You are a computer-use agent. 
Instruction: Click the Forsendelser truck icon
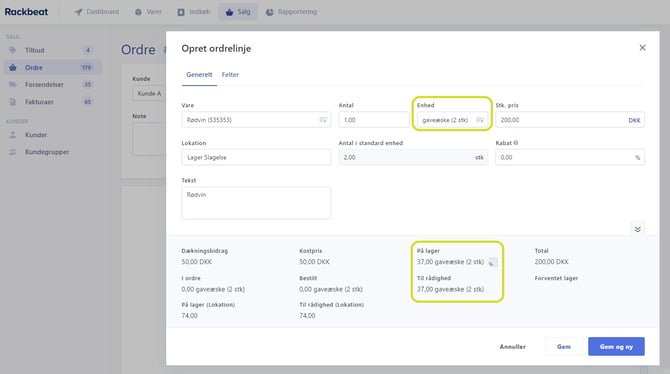coord(13,84)
